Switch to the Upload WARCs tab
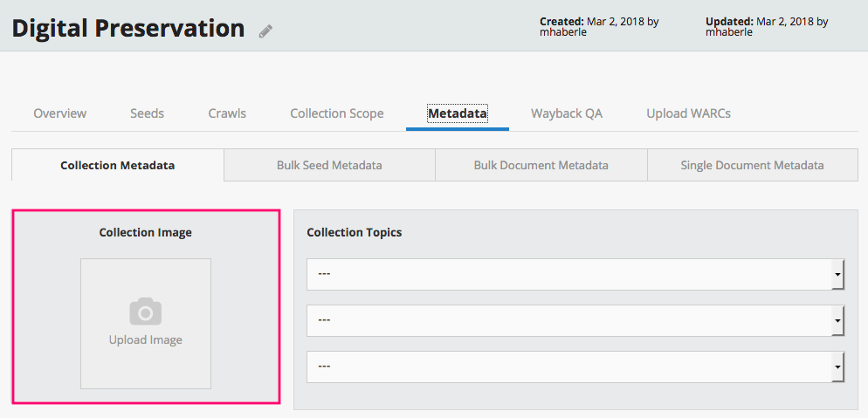868x418 pixels. pyautogui.click(x=688, y=113)
